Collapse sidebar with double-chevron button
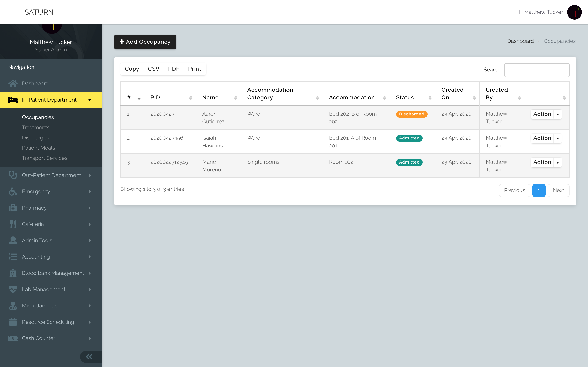This screenshot has width=588, height=367. click(89, 357)
